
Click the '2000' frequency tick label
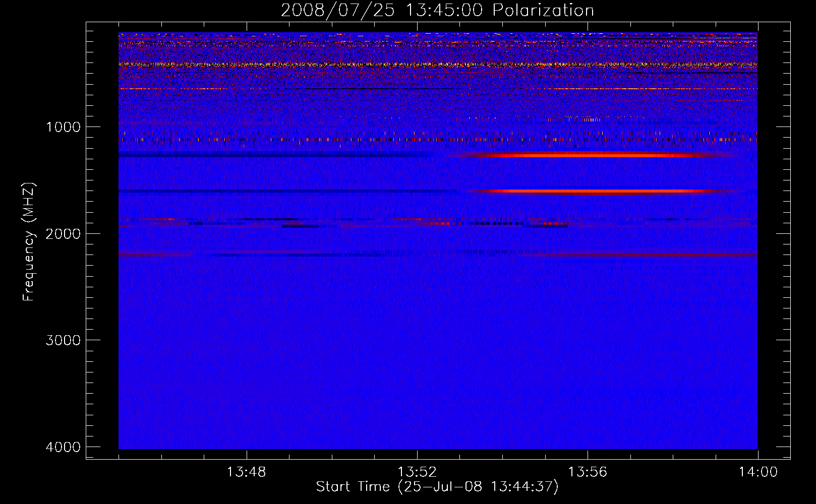click(63, 233)
